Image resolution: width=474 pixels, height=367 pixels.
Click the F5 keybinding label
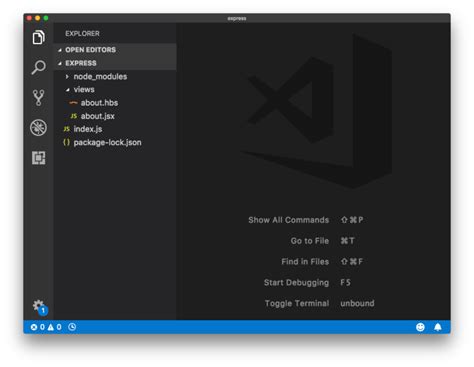tap(345, 283)
